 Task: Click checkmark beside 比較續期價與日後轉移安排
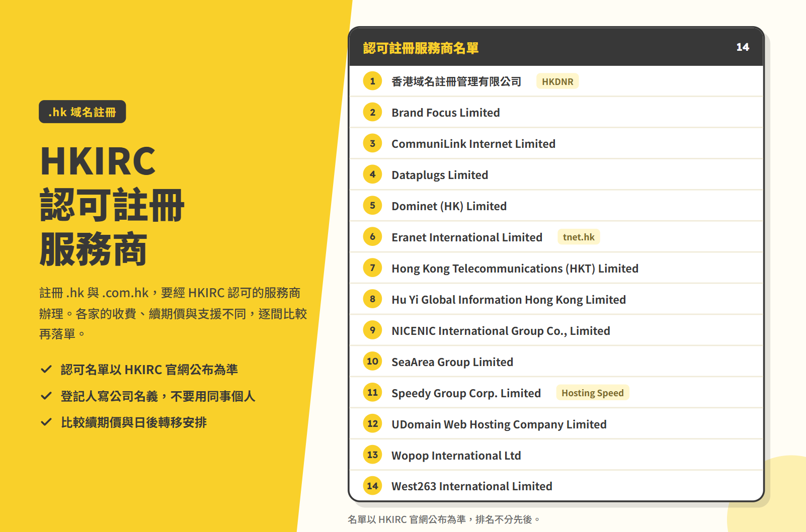46,422
